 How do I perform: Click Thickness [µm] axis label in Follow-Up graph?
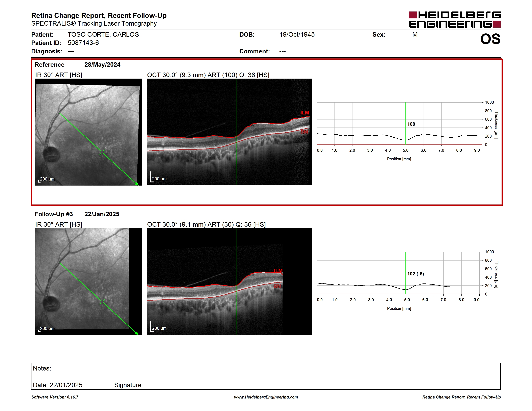(x=496, y=275)
